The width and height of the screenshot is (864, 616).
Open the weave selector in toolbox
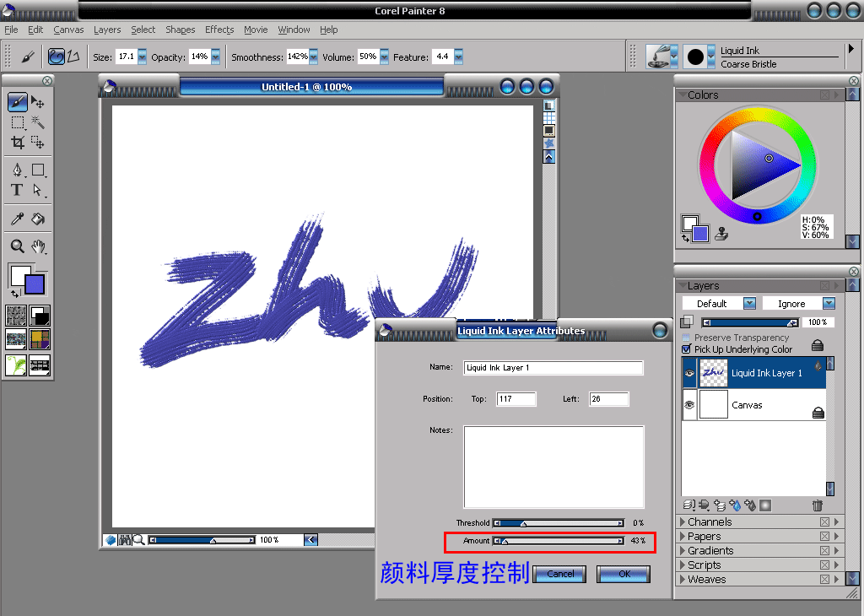pos(40,339)
